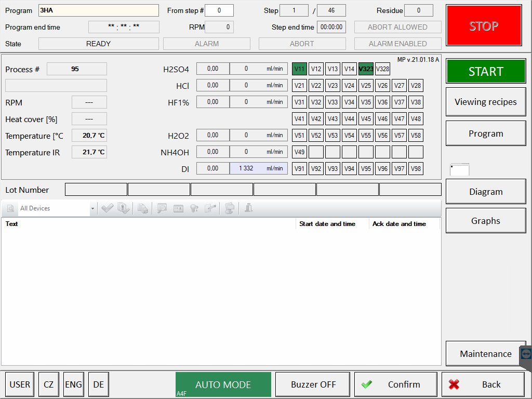This screenshot has width=532, height=399.
Task: Click the Buzzer OFF button
Action: [x=313, y=384]
